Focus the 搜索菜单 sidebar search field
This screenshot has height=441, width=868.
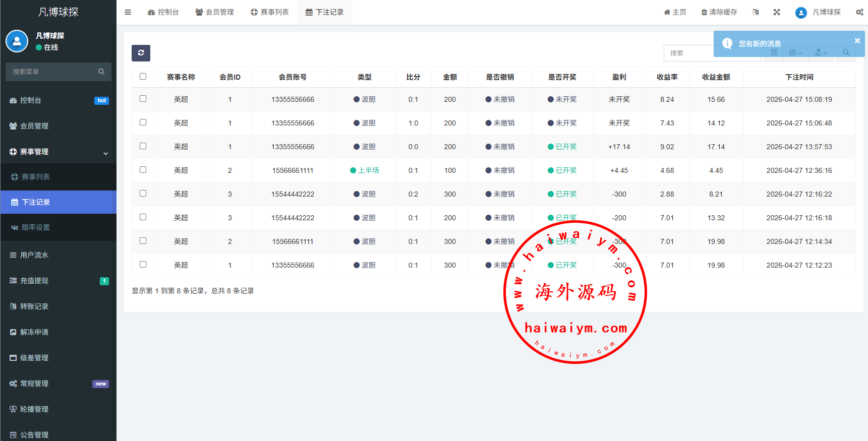click(x=53, y=72)
